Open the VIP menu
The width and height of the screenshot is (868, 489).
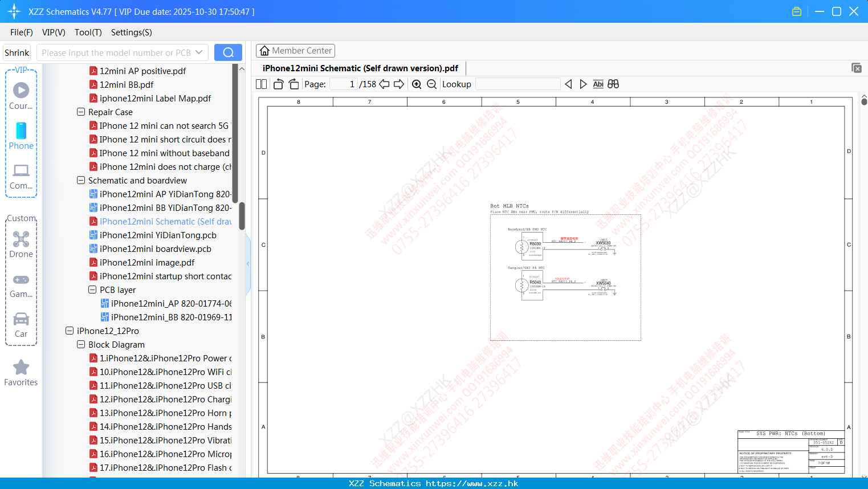tap(54, 32)
